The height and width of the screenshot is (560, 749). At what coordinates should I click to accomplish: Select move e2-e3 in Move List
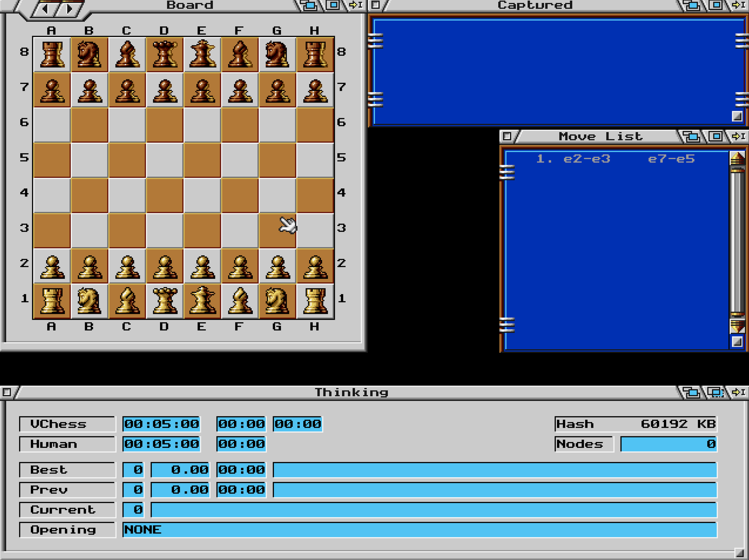pos(587,159)
